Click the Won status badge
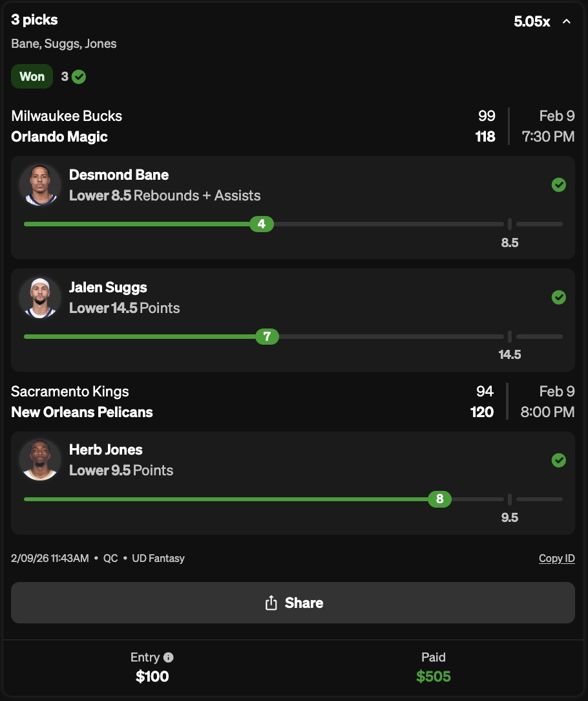Image resolution: width=588 pixels, height=701 pixels. click(32, 76)
